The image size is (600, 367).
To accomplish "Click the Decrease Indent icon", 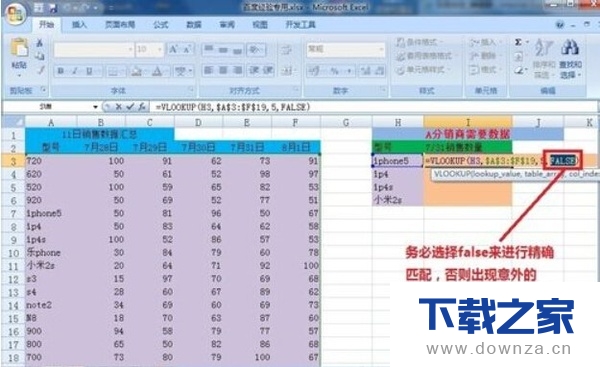I will tap(254, 70).
